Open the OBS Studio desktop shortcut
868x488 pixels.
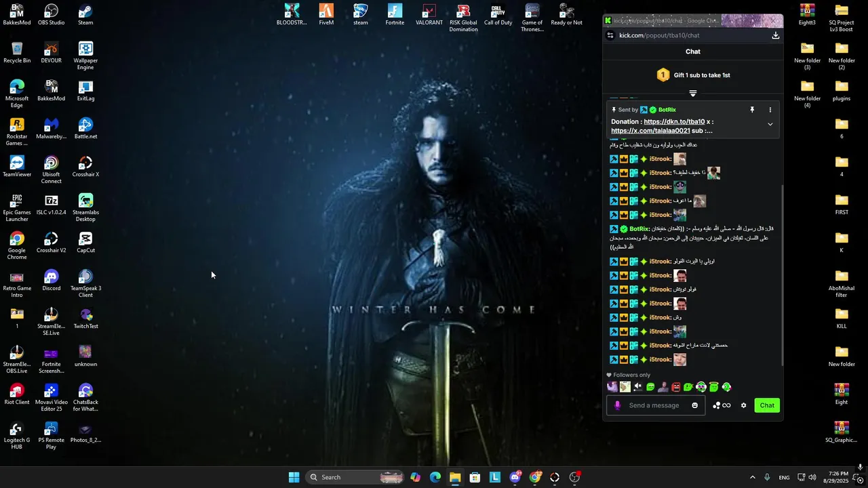[52, 15]
